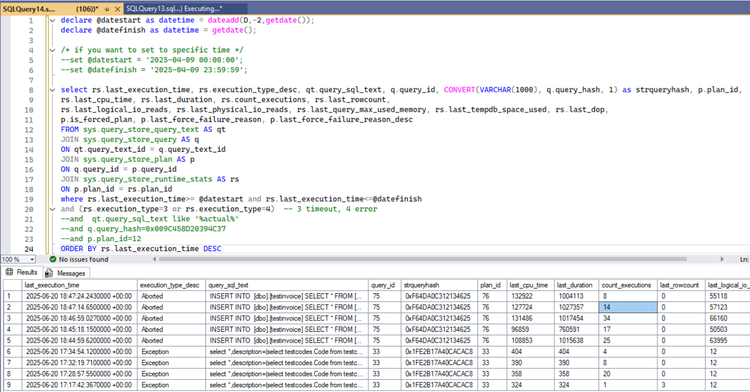Click the Results grid icon

click(9, 272)
